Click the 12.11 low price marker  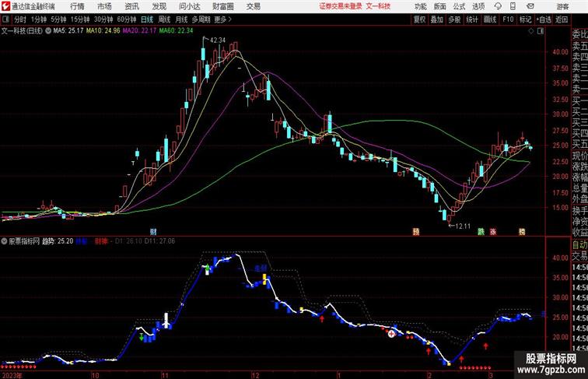462,226
